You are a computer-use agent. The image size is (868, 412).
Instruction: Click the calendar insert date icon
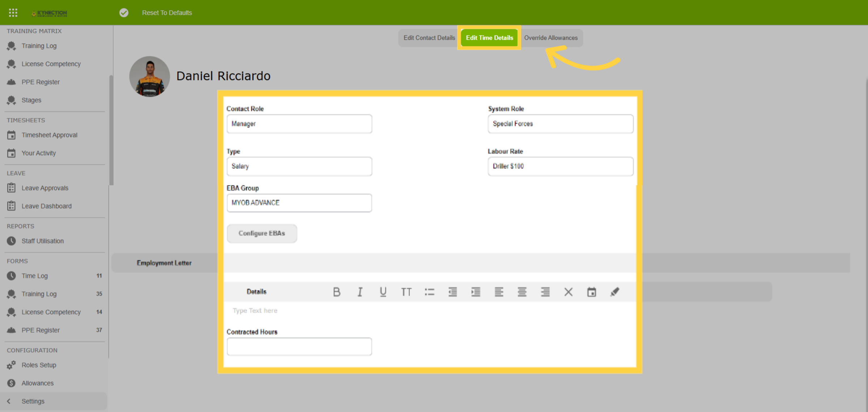(x=591, y=292)
